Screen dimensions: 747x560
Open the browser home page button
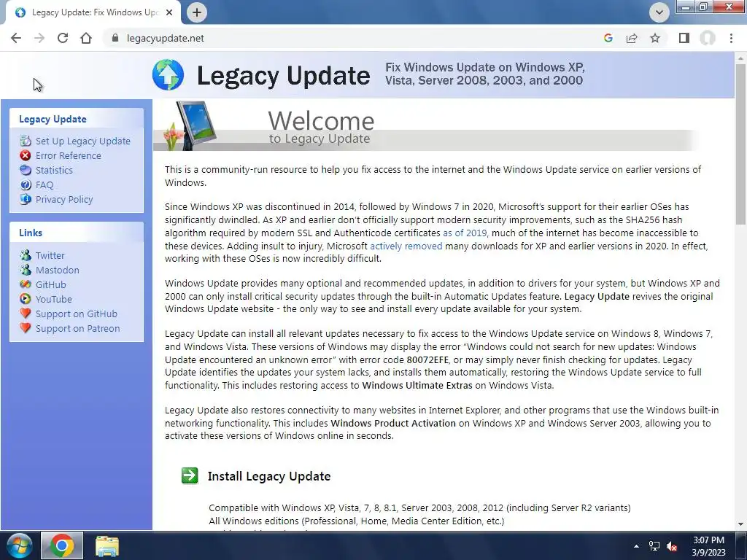coord(86,38)
